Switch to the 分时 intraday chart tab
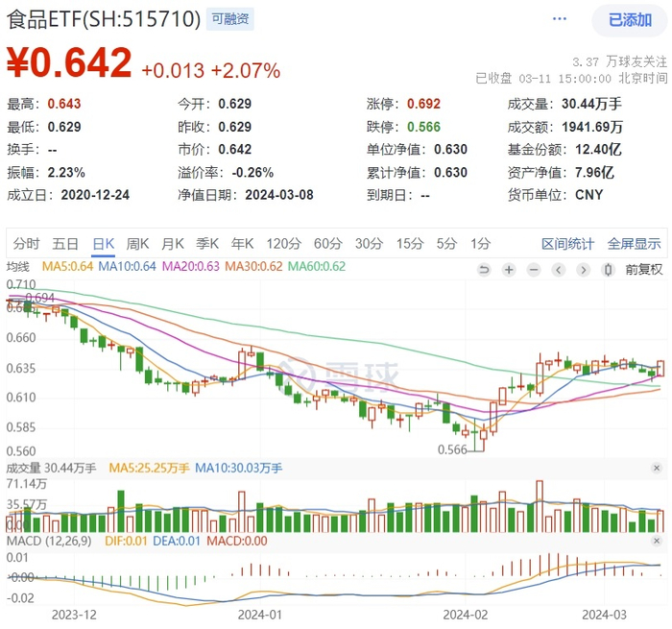 26,244
